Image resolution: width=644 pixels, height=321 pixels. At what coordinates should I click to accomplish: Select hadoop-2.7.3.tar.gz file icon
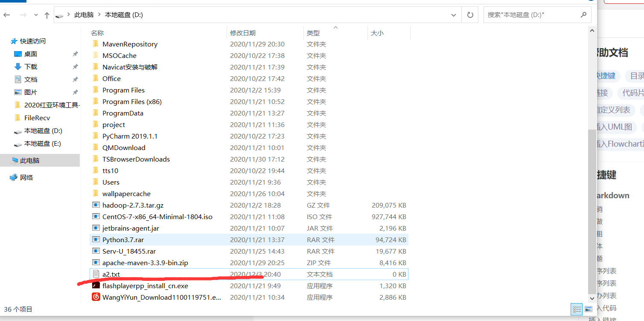pyautogui.click(x=96, y=205)
